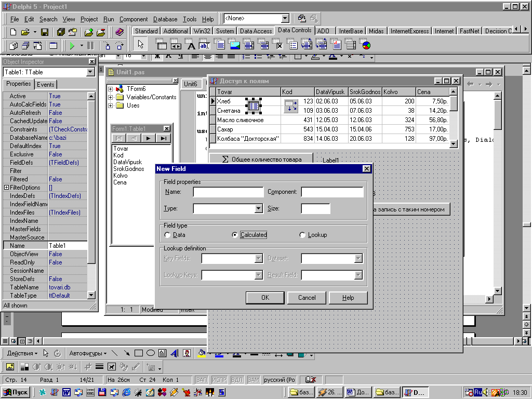
Task: Click the Table component icon on form
Action: point(253,106)
